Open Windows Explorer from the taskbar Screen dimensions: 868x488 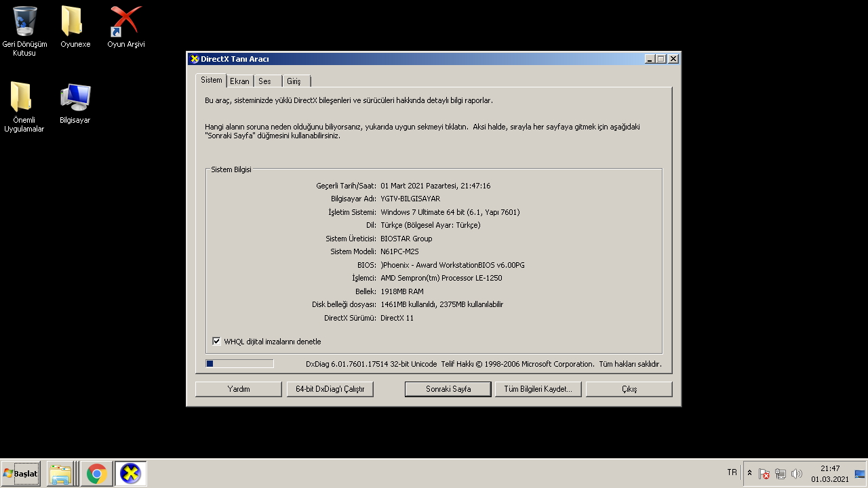[x=61, y=474]
